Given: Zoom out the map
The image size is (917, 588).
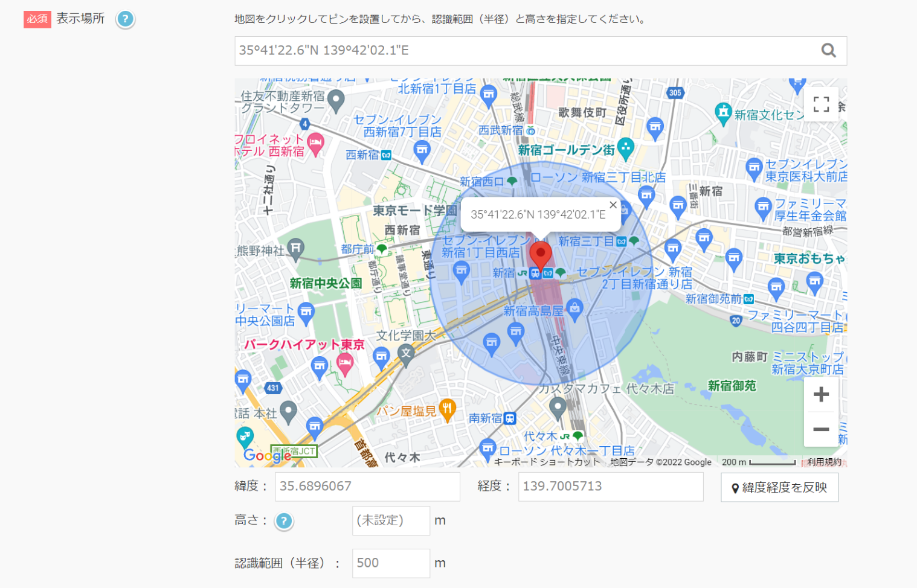Looking at the screenshot, I should pyautogui.click(x=821, y=429).
